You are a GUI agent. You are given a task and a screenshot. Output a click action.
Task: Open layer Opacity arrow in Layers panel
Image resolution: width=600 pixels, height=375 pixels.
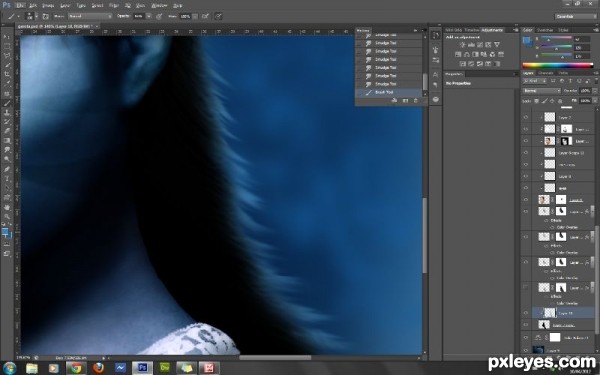[595, 91]
